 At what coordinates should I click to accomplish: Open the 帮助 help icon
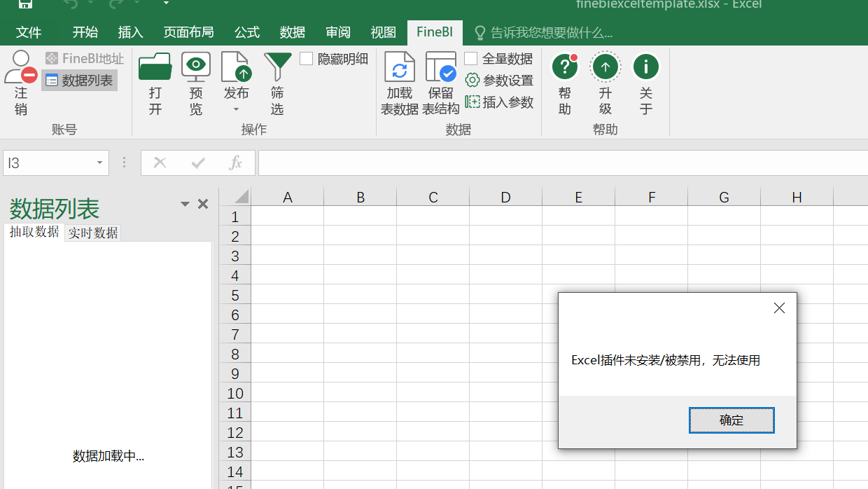pyautogui.click(x=565, y=67)
